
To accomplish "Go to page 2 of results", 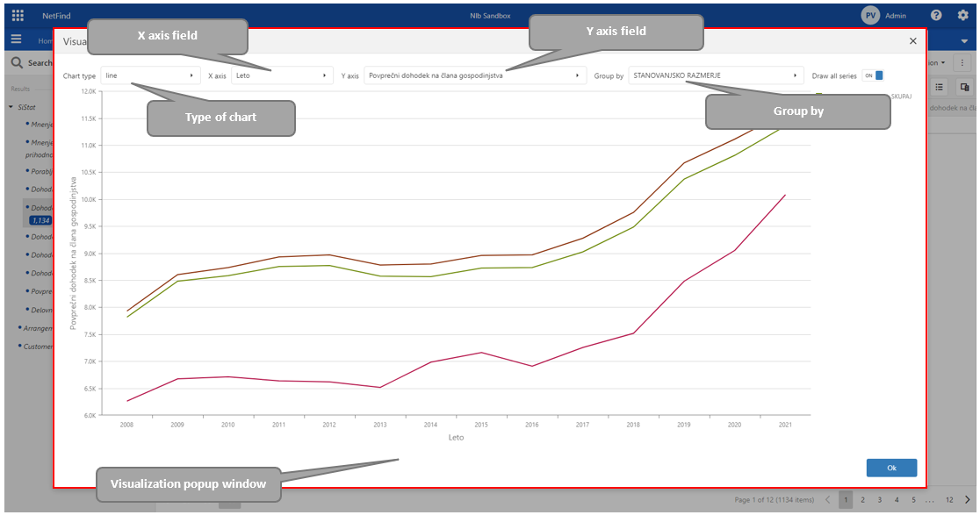I will click(862, 499).
